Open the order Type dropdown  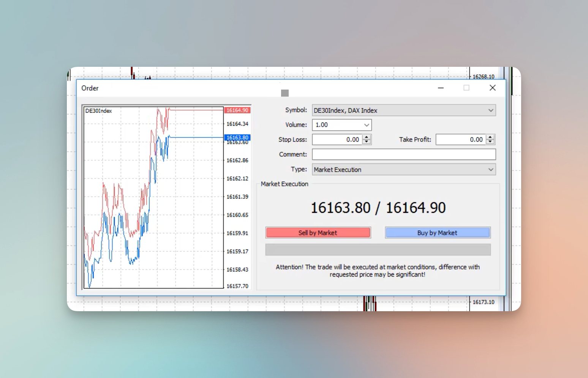[490, 170]
